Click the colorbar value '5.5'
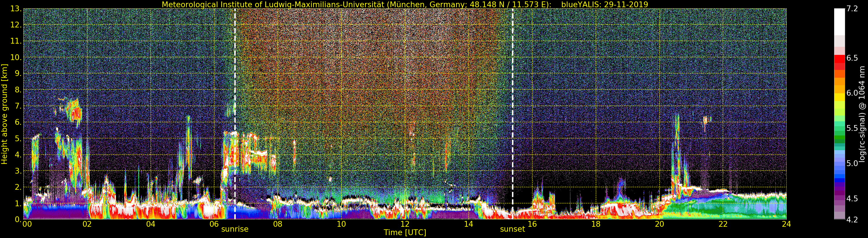Viewport: 868px width, 238px height. (x=852, y=128)
